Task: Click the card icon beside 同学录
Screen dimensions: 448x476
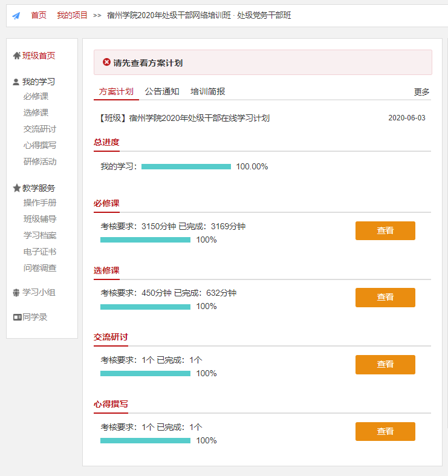Action: (17, 317)
